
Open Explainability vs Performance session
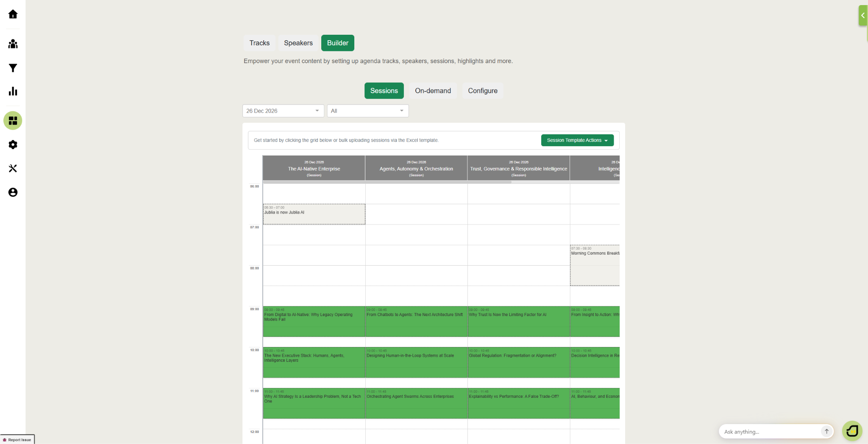click(519, 403)
